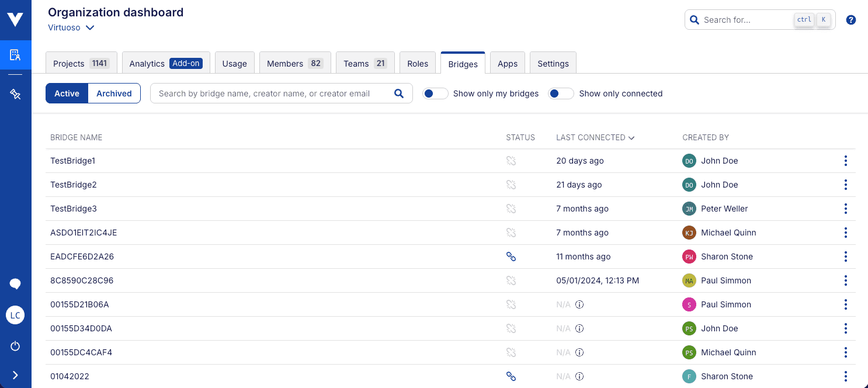
Task: Click the info icon next to 00155D21B06A N/A
Action: (579, 304)
